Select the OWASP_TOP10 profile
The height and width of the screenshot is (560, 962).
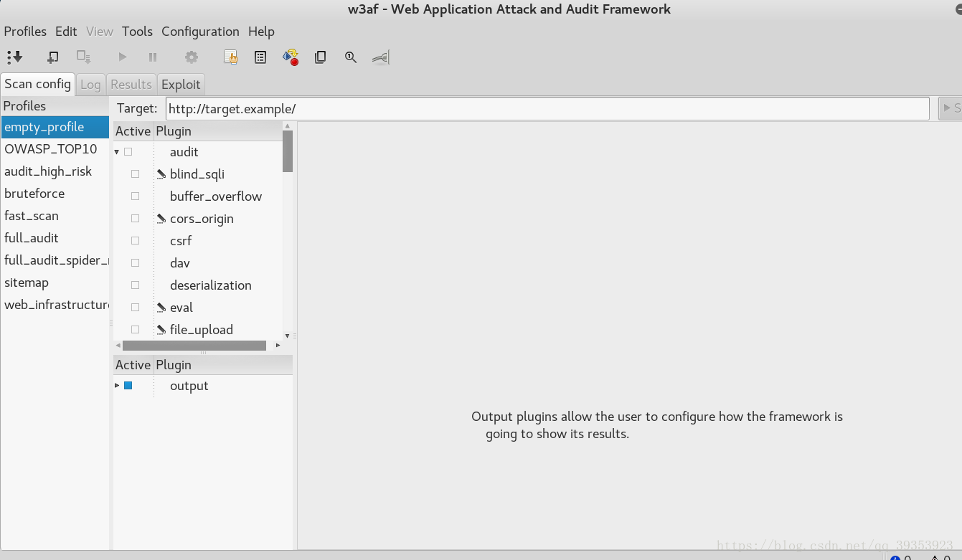click(50, 149)
